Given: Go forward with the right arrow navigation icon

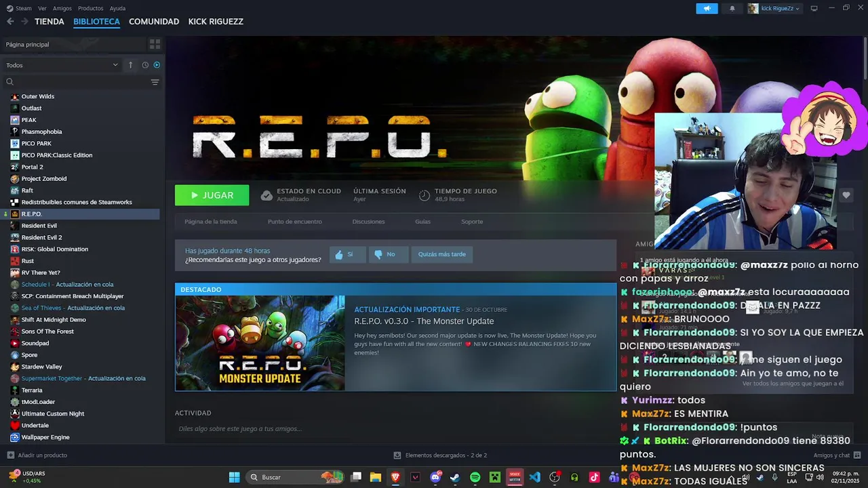Looking at the screenshot, I should click(24, 22).
